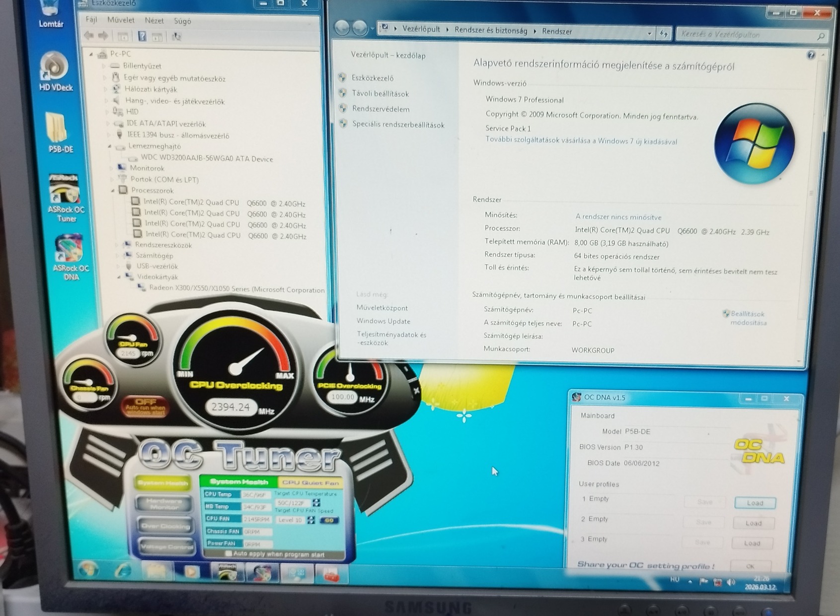840x616 pixels.
Task: Expand the Monitorok device category
Action: (111, 168)
